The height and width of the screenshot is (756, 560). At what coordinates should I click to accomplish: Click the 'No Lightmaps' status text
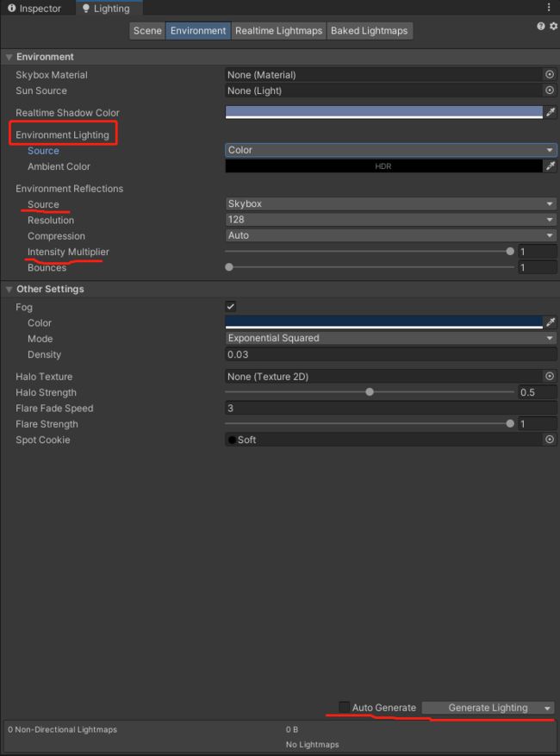point(312,745)
